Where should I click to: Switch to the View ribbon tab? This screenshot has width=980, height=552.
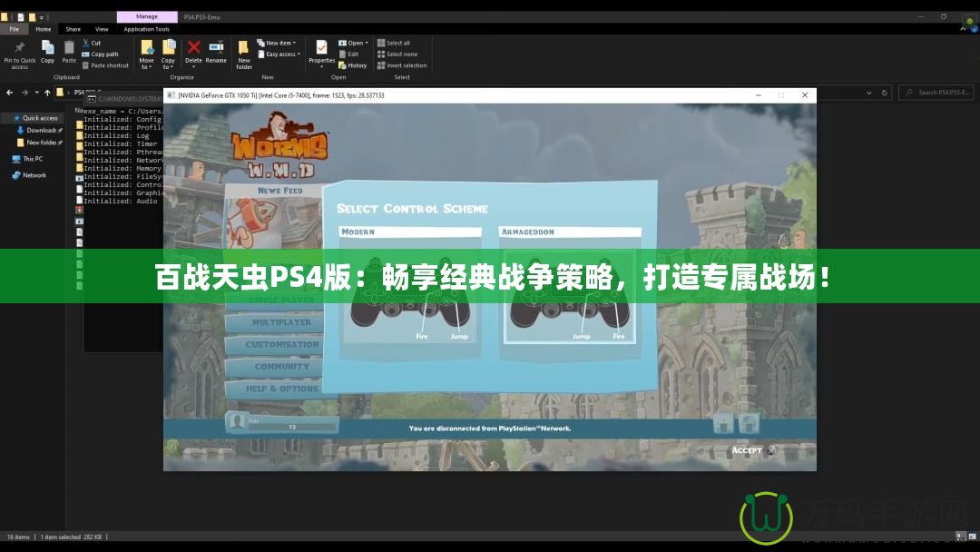click(x=102, y=29)
